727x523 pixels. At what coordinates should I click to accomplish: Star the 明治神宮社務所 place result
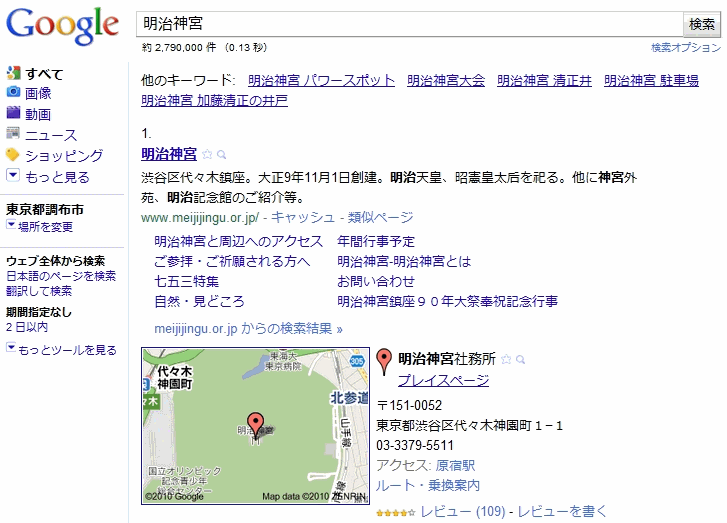[506, 359]
